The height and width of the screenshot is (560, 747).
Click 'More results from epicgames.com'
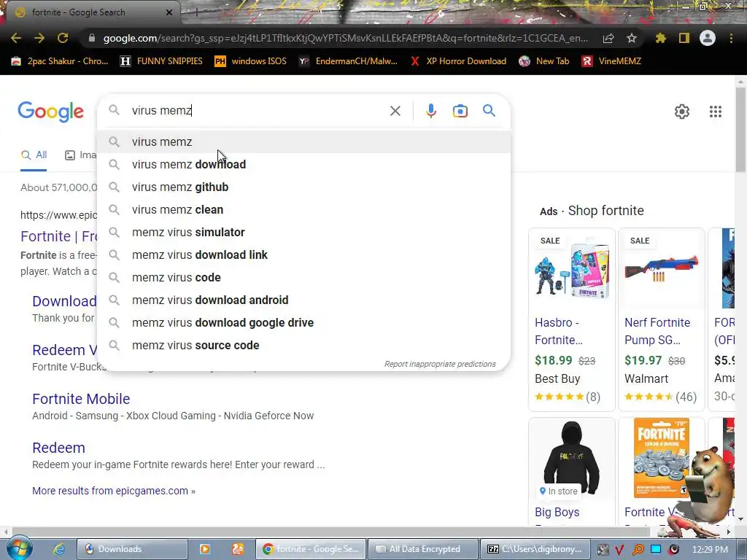tap(113, 491)
